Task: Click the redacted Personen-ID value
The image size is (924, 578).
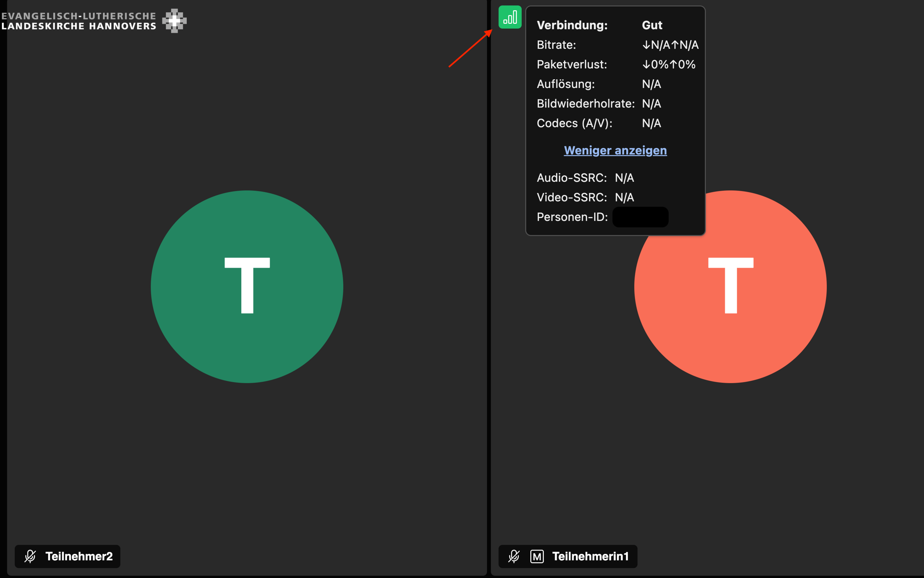Action: point(640,217)
